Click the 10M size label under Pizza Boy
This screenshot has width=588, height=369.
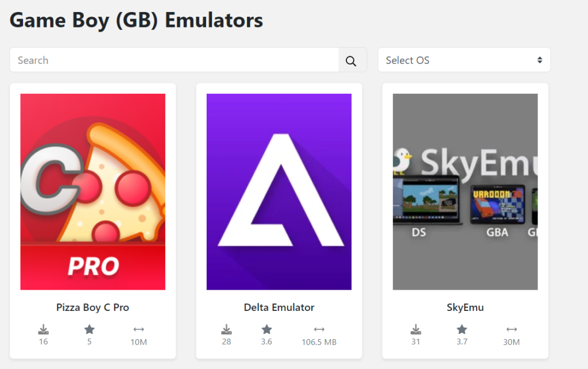pos(138,341)
